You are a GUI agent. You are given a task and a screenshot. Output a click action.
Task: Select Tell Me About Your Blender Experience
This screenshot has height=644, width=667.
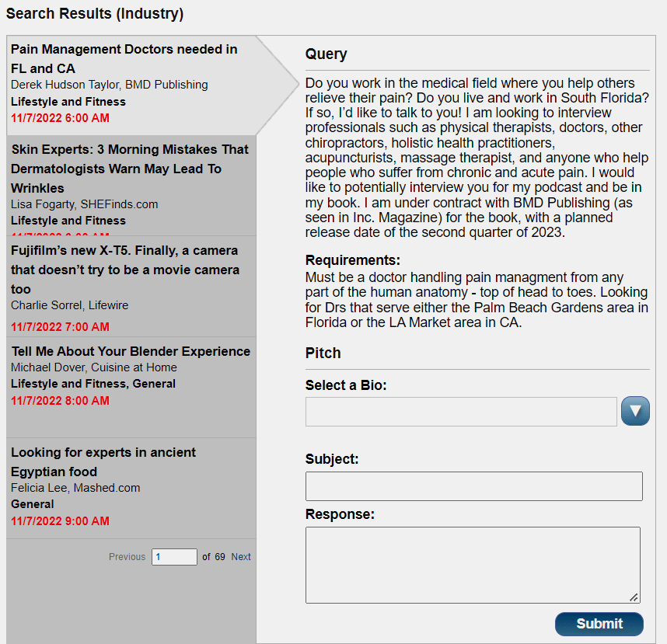[131, 351]
